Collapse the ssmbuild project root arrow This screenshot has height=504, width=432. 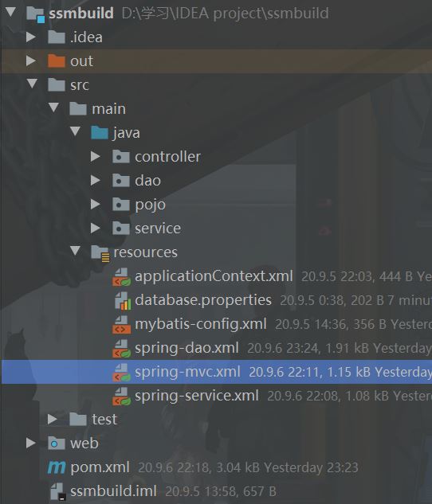(x=10, y=13)
